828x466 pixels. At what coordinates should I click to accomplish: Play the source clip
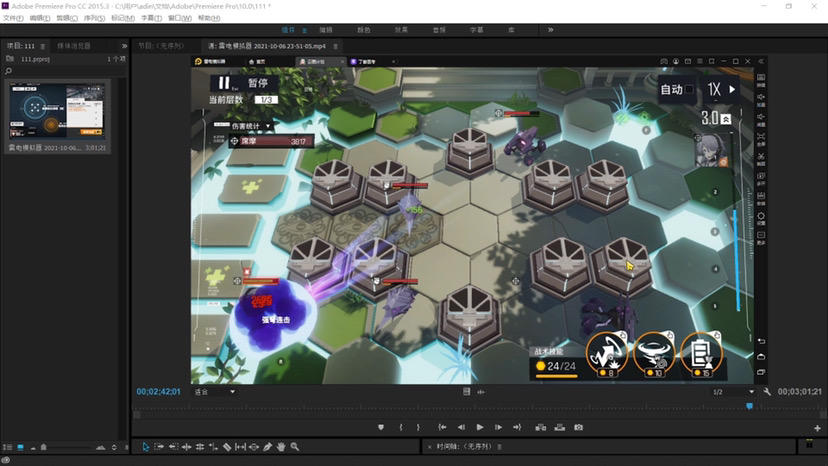click(x=479, y=427)
